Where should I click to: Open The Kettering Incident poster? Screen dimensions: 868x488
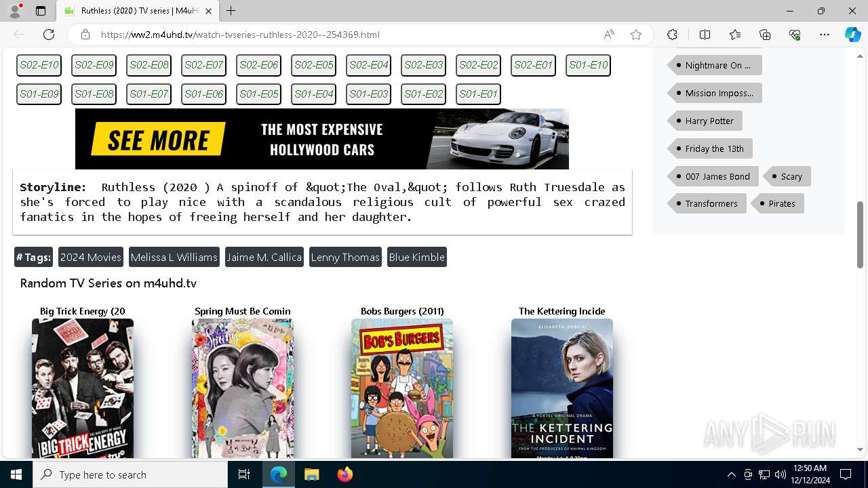pos(562,388)
